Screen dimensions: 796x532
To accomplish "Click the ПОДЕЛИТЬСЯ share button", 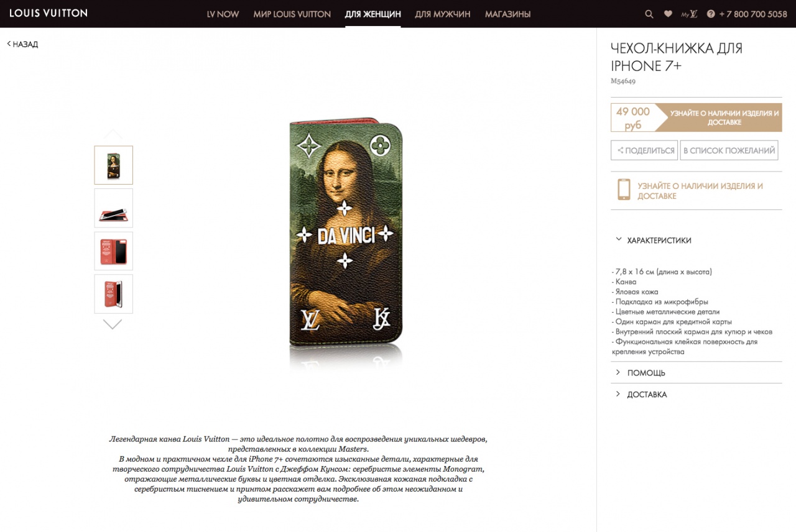I will coord(644,150).
